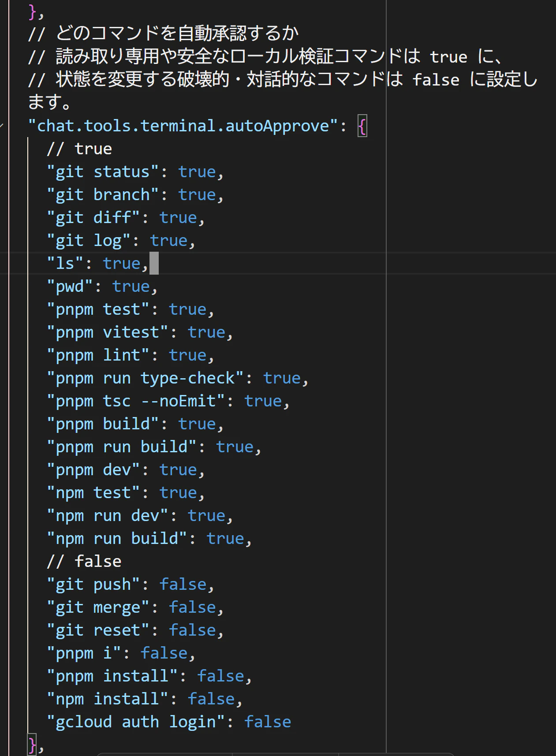
Task: Click the "pnpm tsc --noEmit" key
Action: (136, 402)
